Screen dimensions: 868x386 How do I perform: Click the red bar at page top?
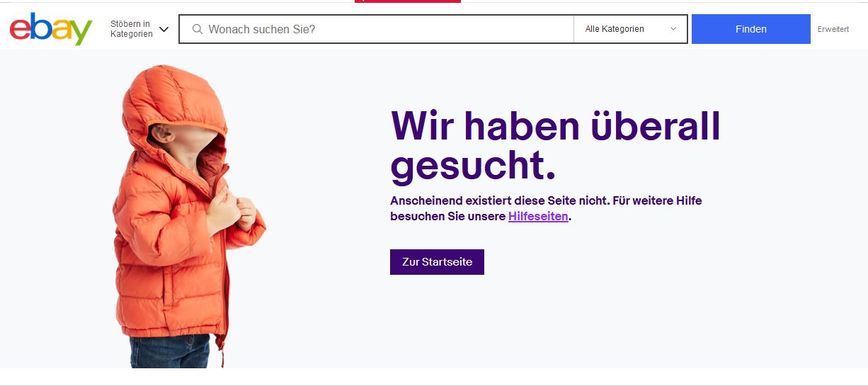tap(407, 1)
